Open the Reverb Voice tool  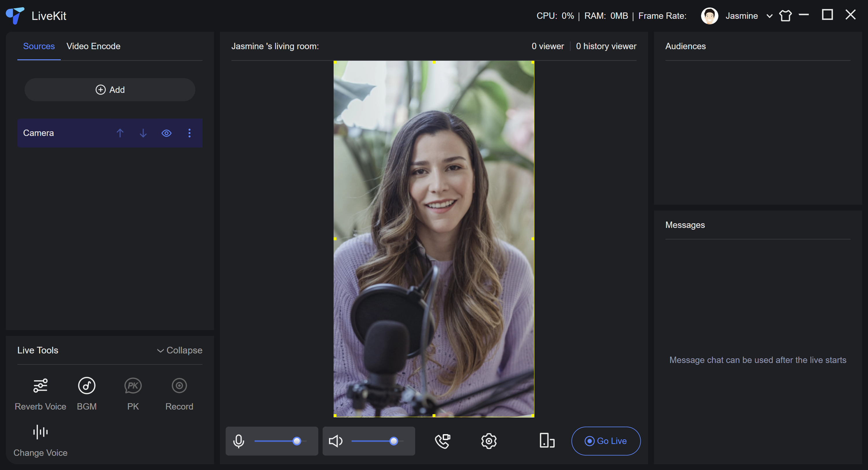40,386
